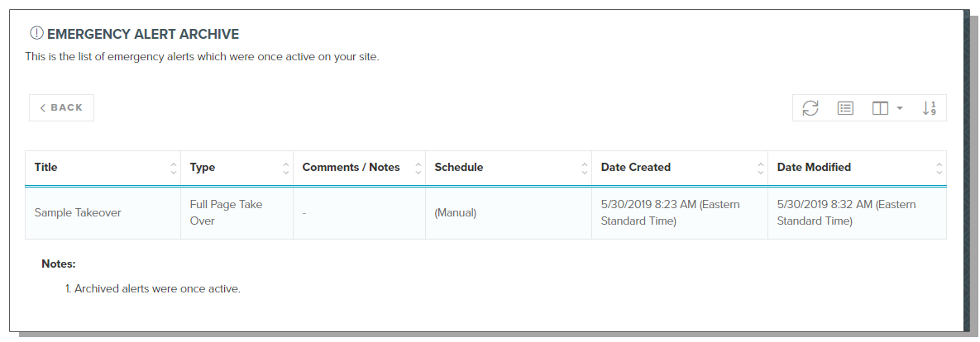Toggle the list view icon
The image size is (980, 342).
coord(845,108)
